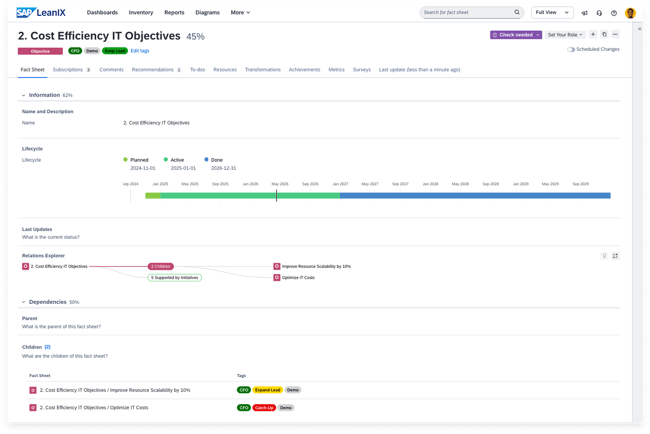Click the Catch Up tag
Viewport: 650px width, 434px height.
(264, 408)
